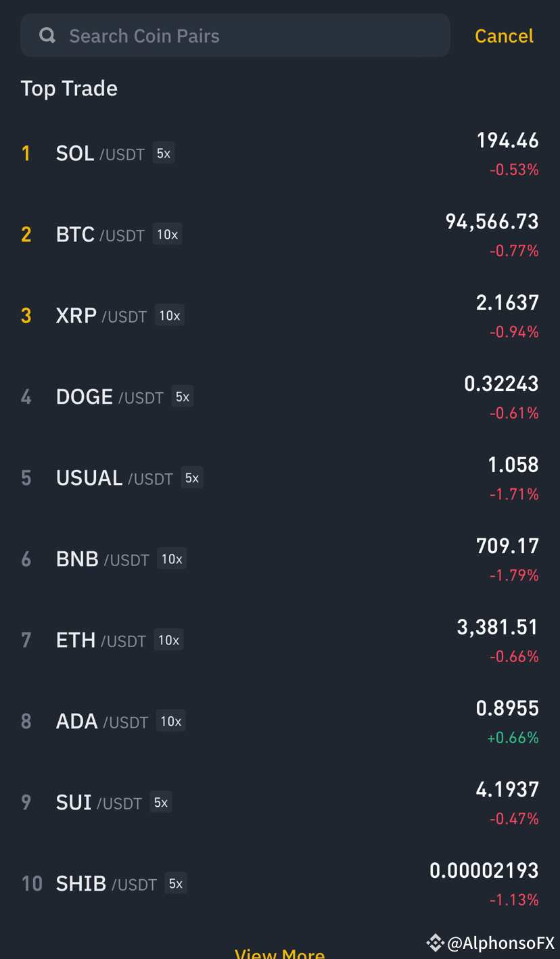This screenshot has width=560, height=959.
Task: Choose the ADA/USDT pair
Action: click(280, 722)
